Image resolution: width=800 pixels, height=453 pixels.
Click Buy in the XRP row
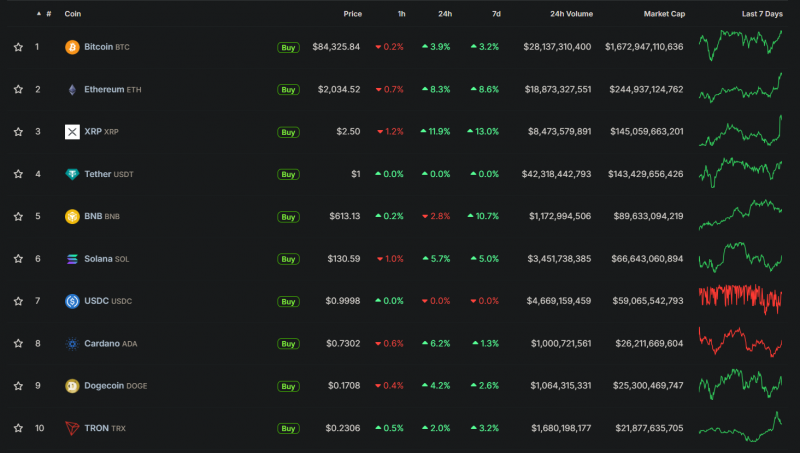click(x=288, y=132)
